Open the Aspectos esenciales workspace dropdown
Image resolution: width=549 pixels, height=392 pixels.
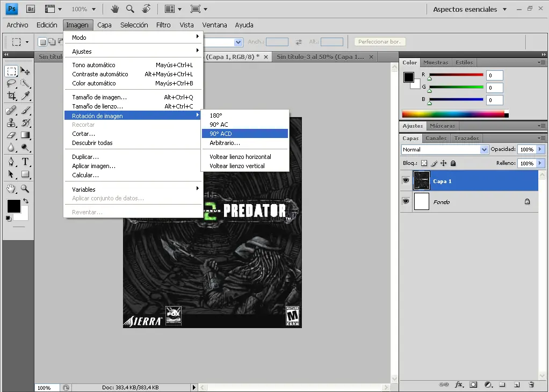[470, 10]
